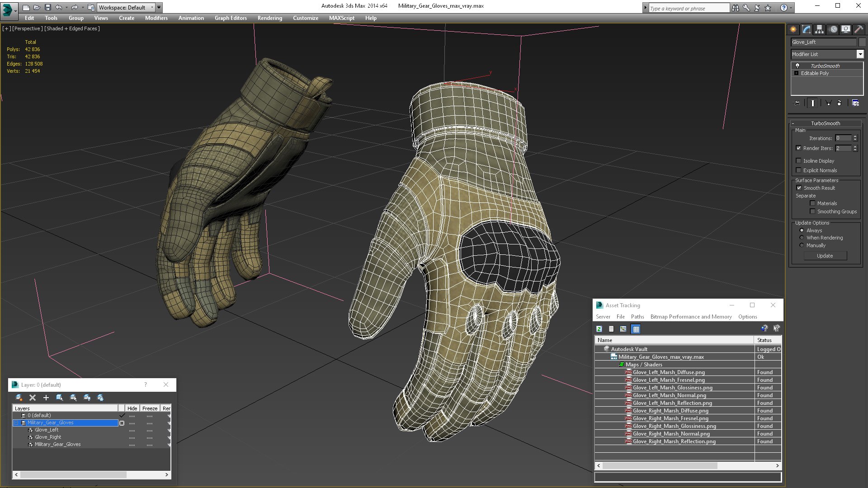
Task: Switch to the Modify panel tab
Action: tap(807, 29)
